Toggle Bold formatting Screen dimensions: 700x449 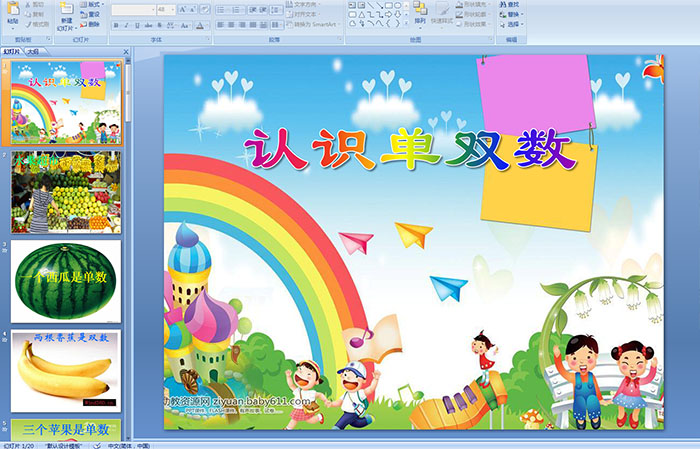(x=116, y=26)
